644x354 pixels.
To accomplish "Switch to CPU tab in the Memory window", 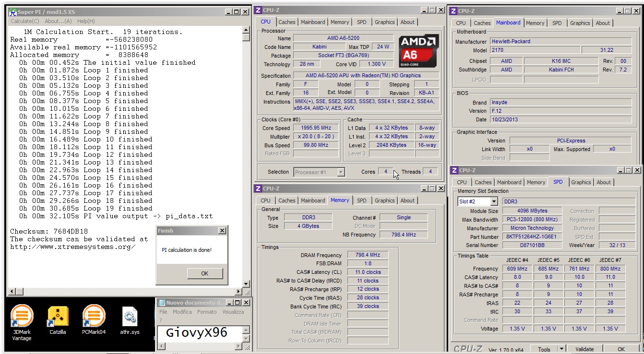I will [266, 201].
